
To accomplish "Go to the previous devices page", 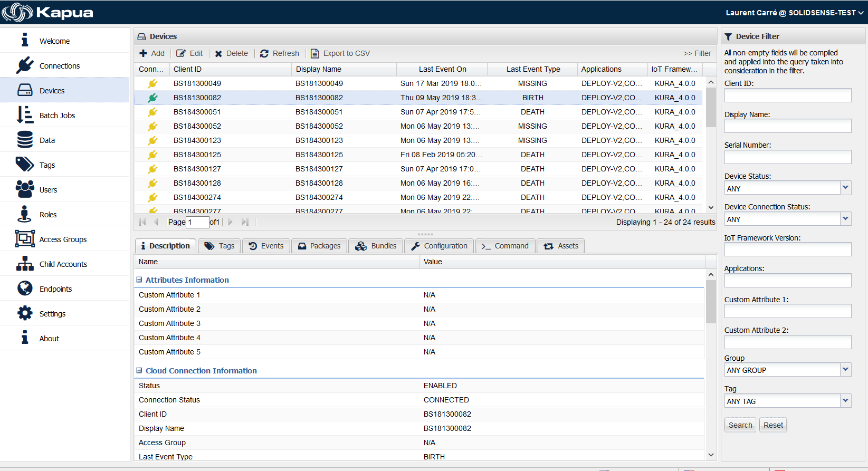I will coord(156,222).
